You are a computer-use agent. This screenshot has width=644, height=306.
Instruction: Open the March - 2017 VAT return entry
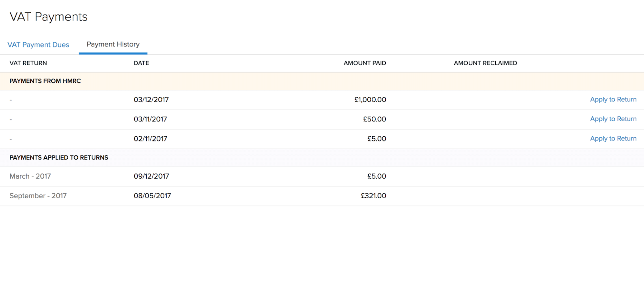30,176
